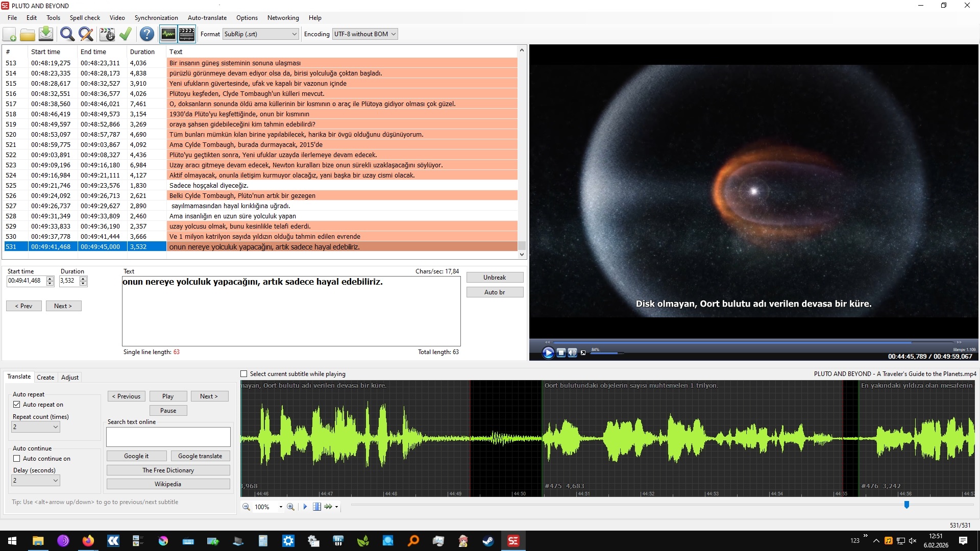Open the Find magnifier tool
The width and height of the screenshot is (980, 551).
(67, 34)
